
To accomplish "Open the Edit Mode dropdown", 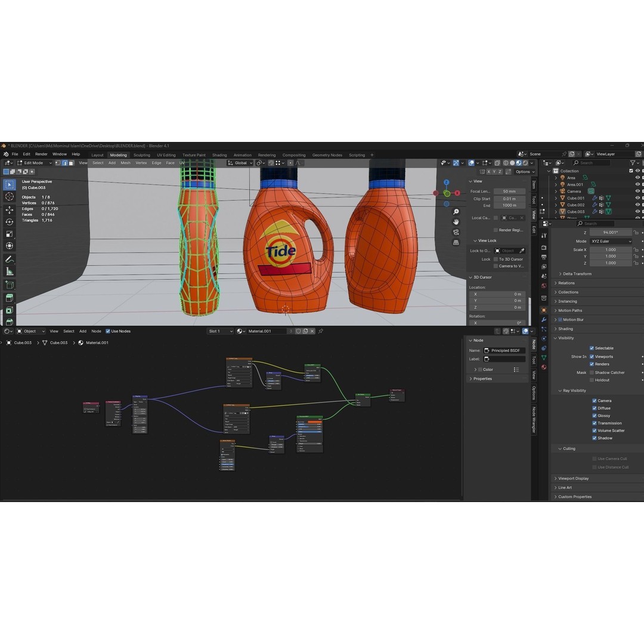I will 35,163.
